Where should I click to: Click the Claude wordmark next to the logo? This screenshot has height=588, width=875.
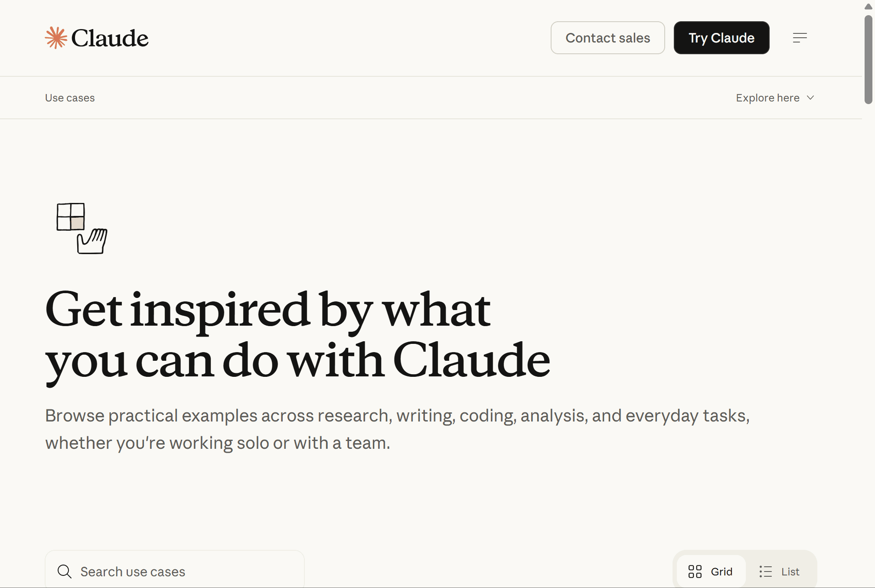[x=110, y=38]
